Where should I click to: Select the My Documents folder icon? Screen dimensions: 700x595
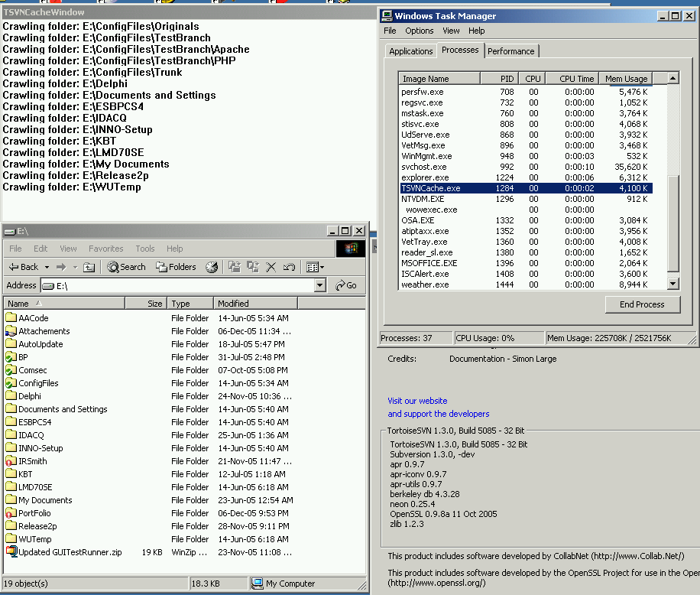[x=11, y=499]
